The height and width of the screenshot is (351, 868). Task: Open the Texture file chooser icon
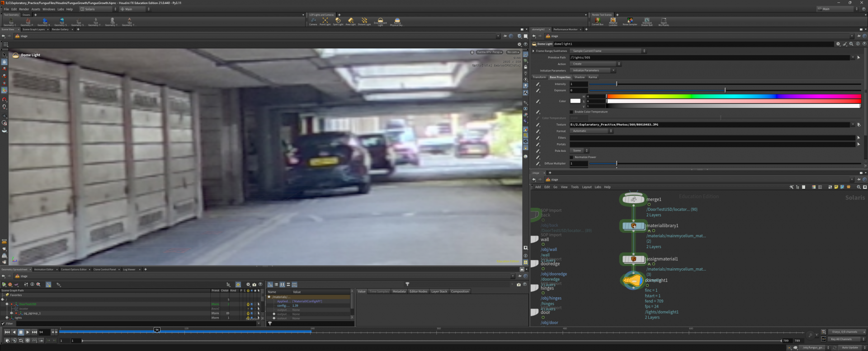[x=859, y=125]
